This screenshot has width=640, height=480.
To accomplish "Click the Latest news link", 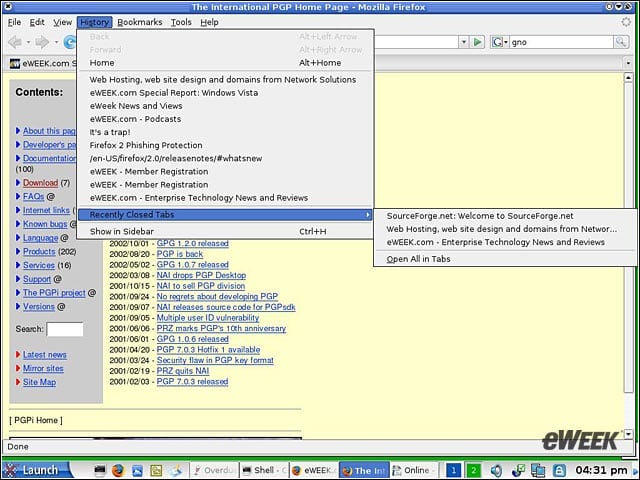I will pos(44,355).
